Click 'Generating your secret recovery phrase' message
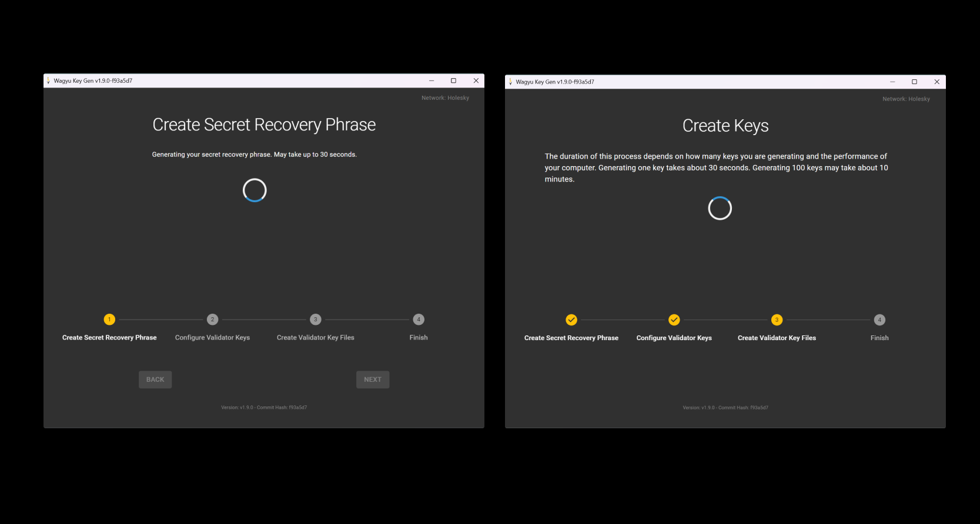The width and height of the screenshot is (980, 524). coord(255,154)
